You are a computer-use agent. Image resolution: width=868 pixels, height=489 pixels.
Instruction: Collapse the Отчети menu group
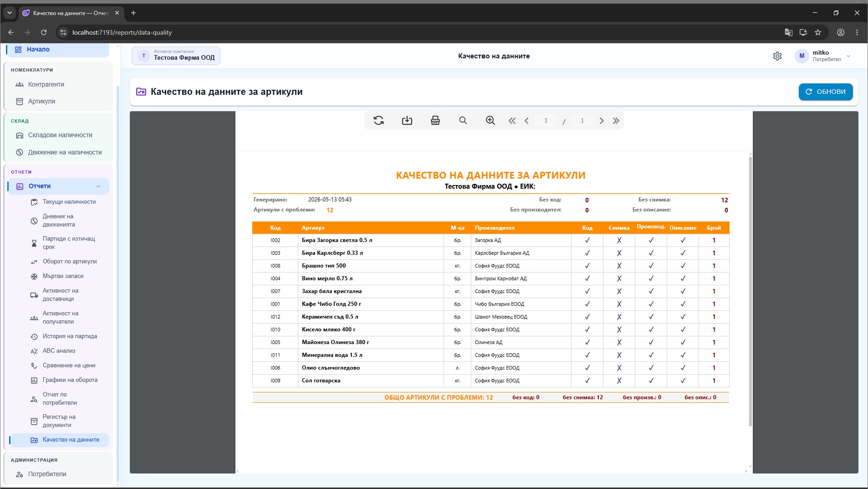pos(98,186)
